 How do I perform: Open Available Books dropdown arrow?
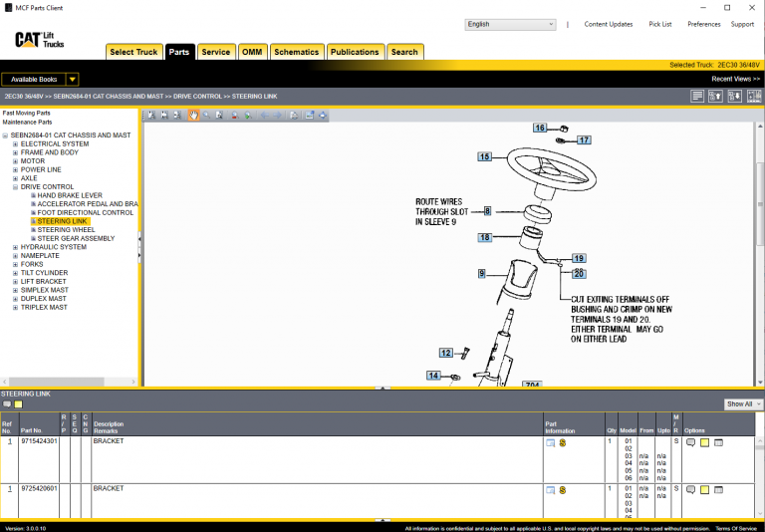click(x=73, y=80)
